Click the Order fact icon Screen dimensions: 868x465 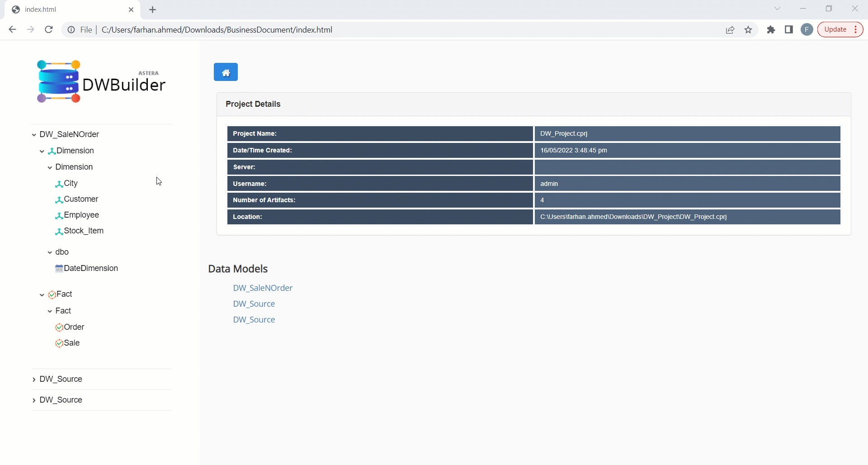click(x=59, y=327)
